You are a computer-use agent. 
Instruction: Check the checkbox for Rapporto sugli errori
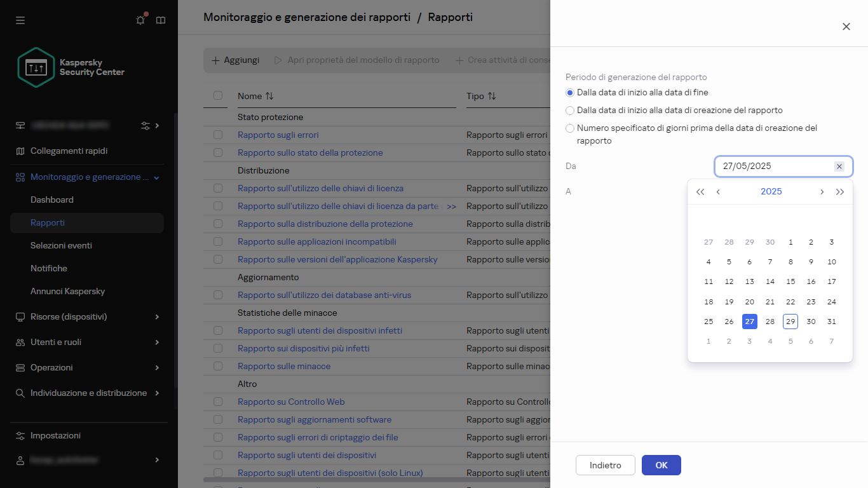[x=218, y=135]
